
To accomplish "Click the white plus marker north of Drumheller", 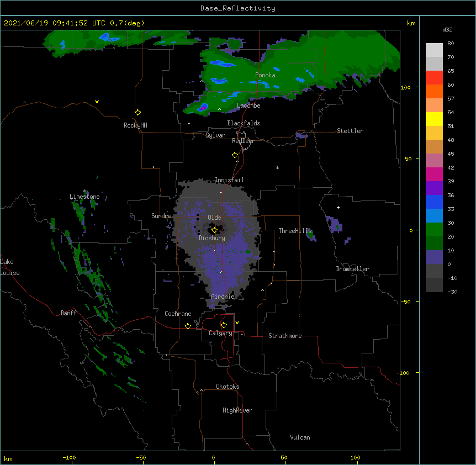I will coord(338,207).
